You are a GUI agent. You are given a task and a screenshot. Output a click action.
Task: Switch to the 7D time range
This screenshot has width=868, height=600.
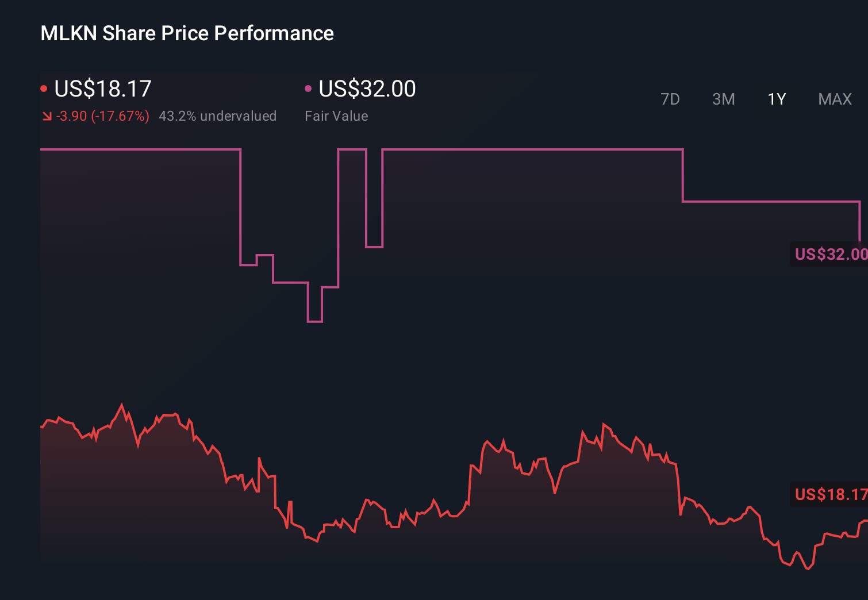671,99
